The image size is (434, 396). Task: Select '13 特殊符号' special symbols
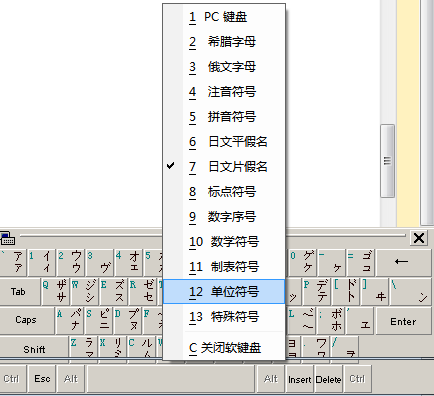pyautogui.click(x=224, y=317)
